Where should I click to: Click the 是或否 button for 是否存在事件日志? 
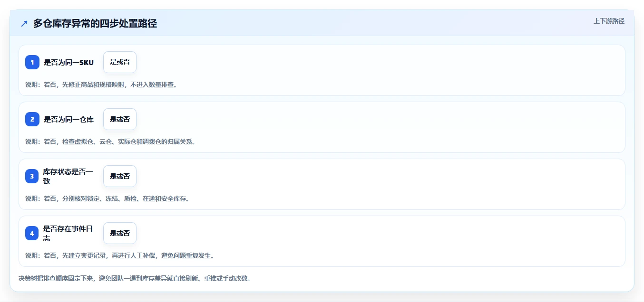tap(120, 233)
